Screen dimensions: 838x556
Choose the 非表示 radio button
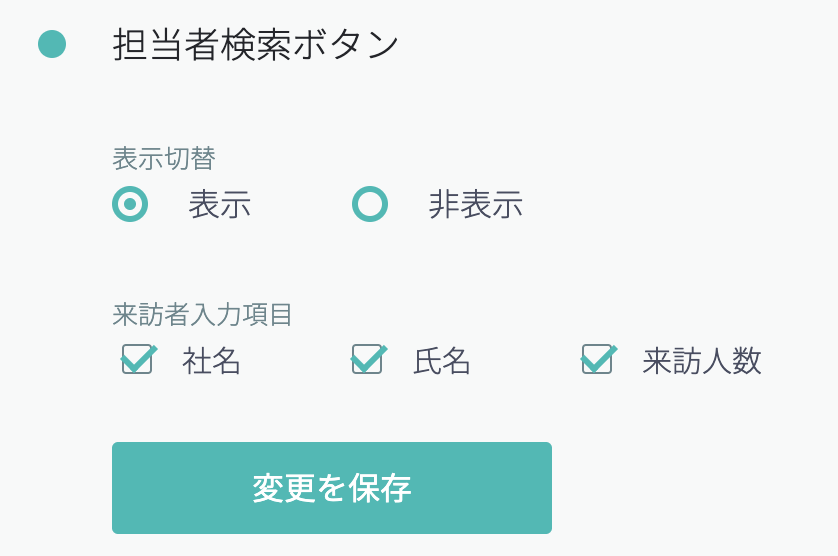tap(370, 204)
